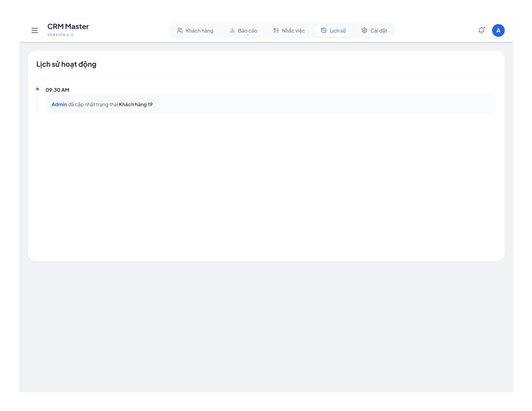Click the bar chart icon for Báo cáo
This screenshot has width=532, height=411.
232,30
